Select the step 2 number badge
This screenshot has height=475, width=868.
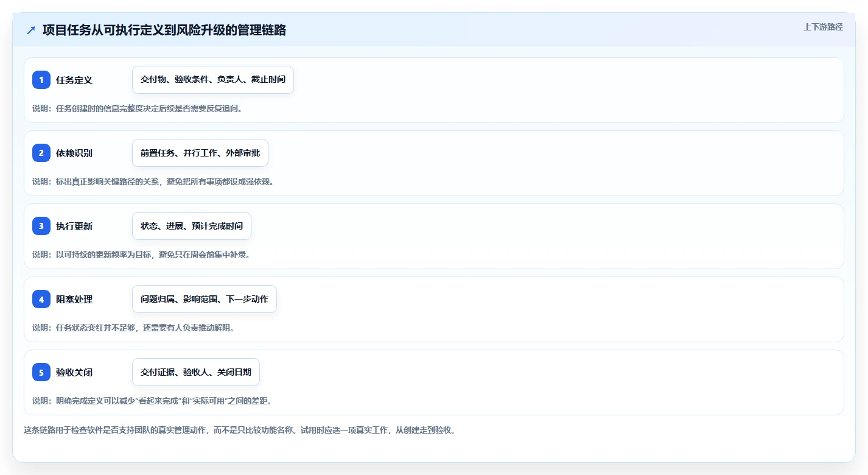[41, 153]
